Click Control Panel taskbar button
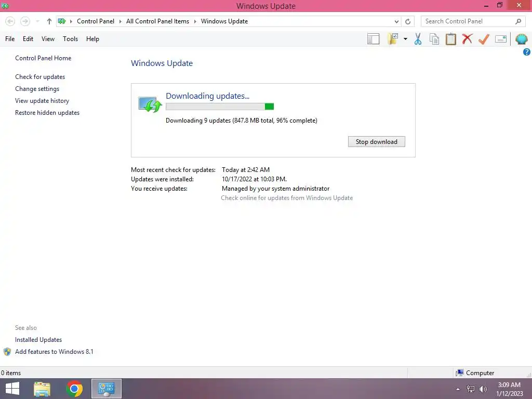Screen dimensions: 532x399 [107, 389]
